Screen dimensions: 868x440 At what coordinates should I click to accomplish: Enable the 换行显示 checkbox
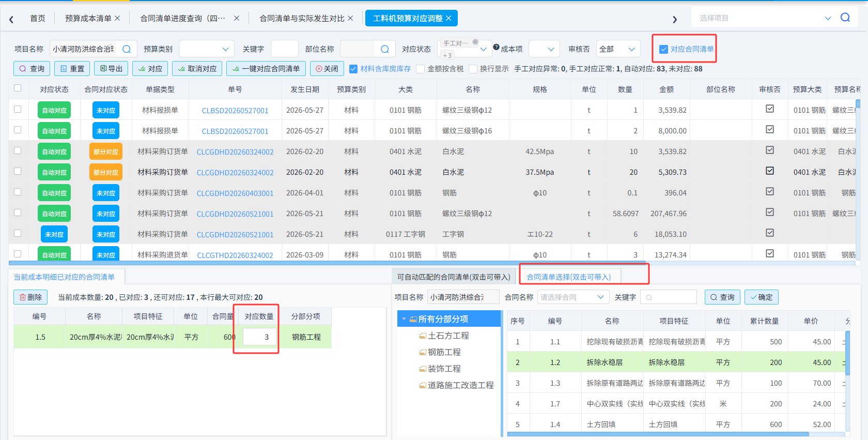[x=473, y=69]
